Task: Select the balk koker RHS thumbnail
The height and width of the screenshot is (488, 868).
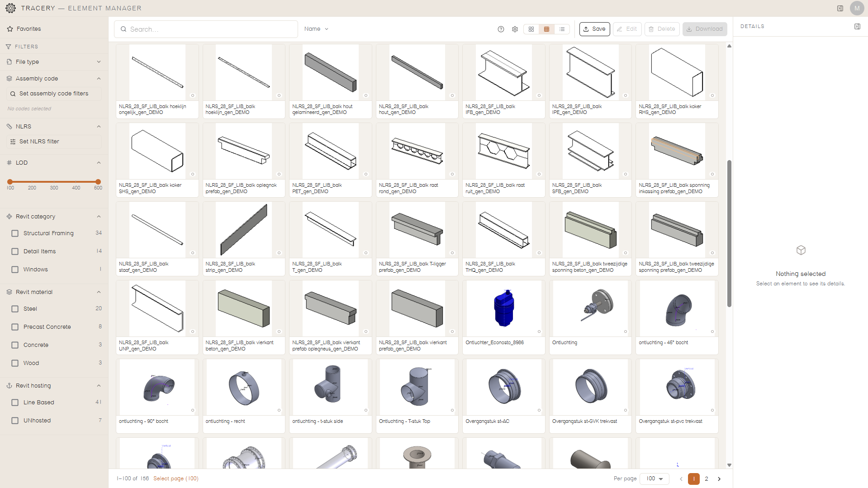Action: tap(677, 72)
